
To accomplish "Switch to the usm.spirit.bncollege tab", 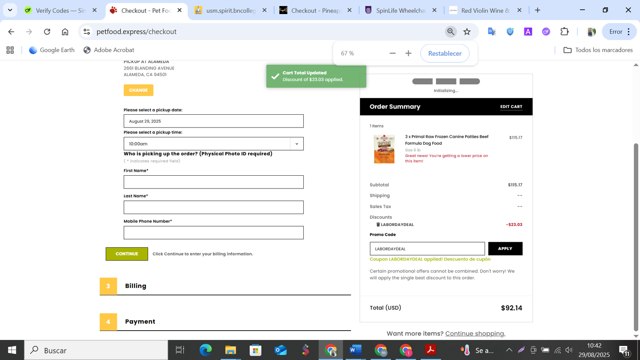I will pyautogui.click(x=230, y=11).
